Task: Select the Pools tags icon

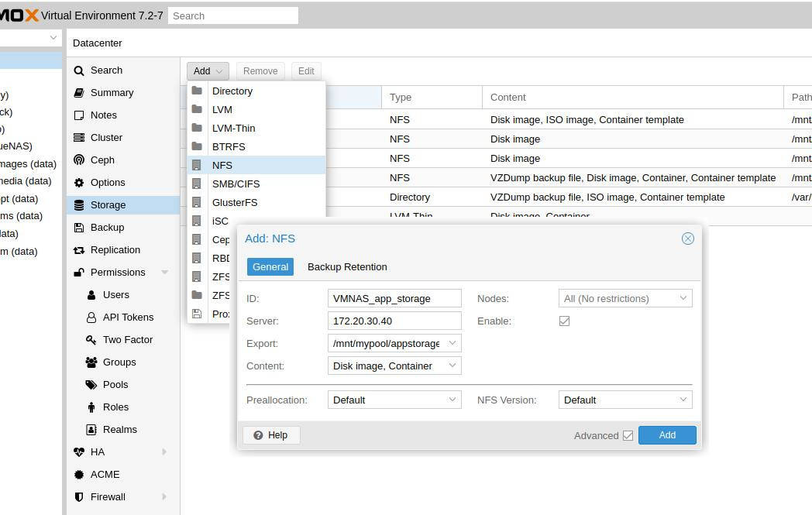Action: point(93,384)
